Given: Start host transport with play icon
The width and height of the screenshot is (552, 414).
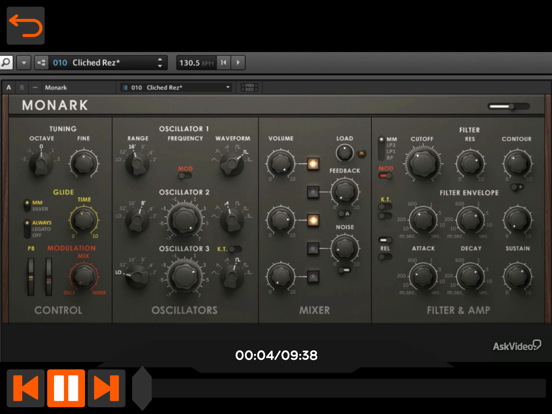Looking at the screenshot, I should coord(238,63).
